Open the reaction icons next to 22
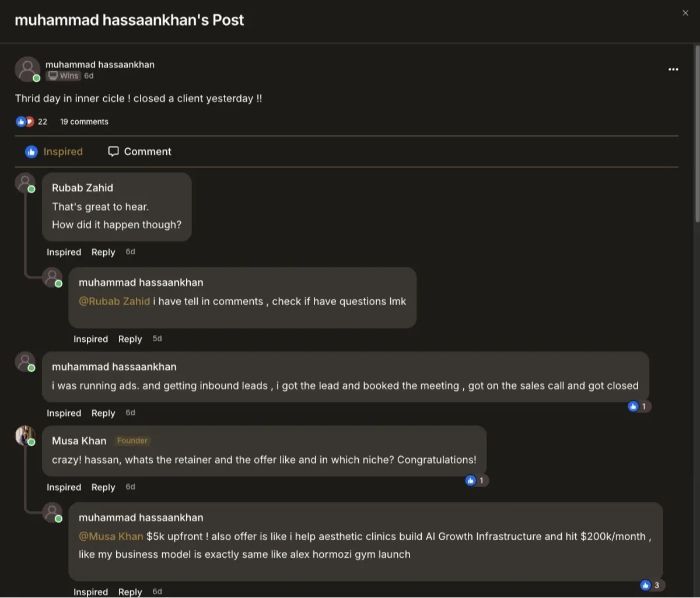This screenshot has width=700, height=598. click(x=25, y=121)
